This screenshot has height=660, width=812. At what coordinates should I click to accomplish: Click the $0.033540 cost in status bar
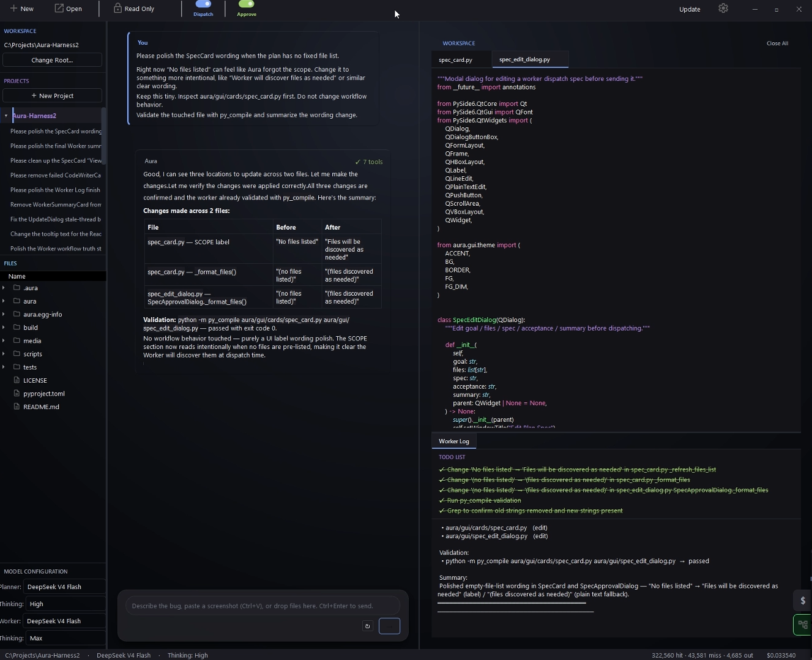[781, 655]
